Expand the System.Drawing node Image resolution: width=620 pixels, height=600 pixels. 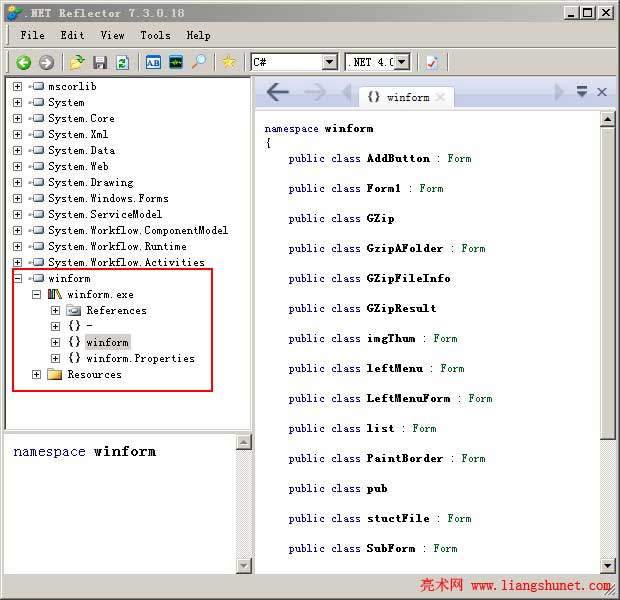pos(17,182)
